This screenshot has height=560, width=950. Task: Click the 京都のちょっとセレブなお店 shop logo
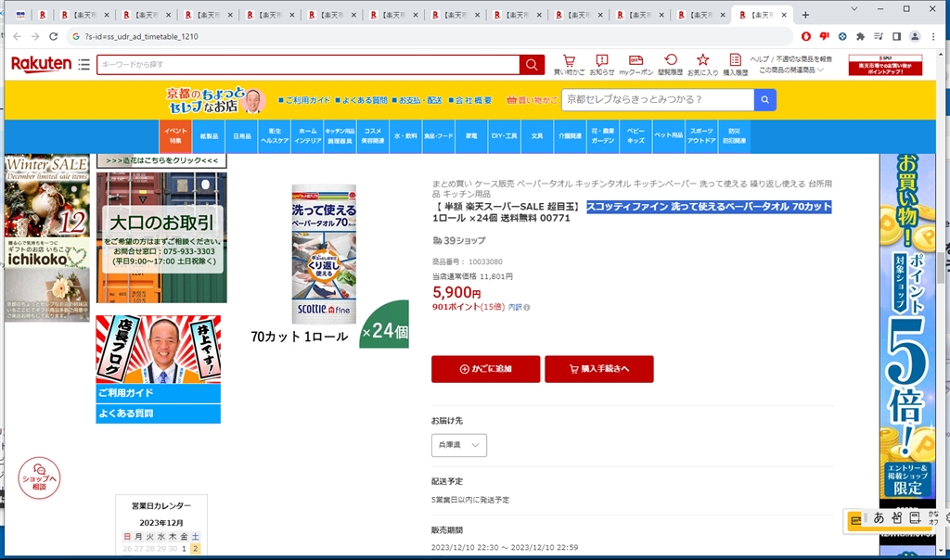click(x=215, y=100)
